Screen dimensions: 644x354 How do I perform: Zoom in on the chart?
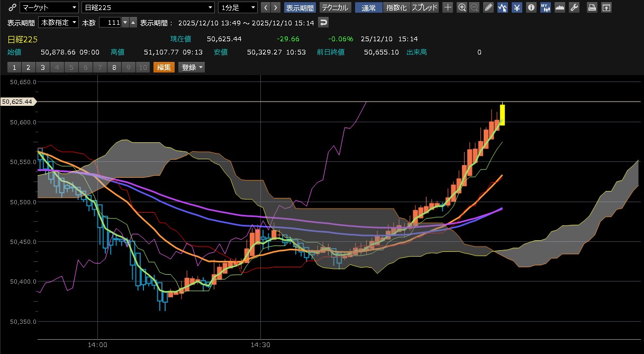coord(462,7)
